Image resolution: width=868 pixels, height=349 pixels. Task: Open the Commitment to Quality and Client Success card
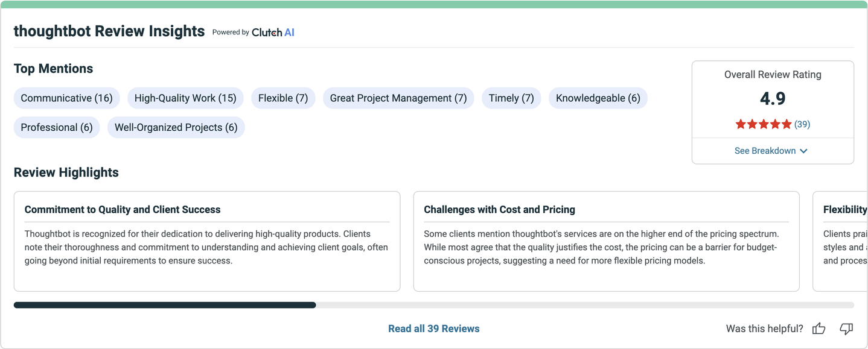point(207,241)
